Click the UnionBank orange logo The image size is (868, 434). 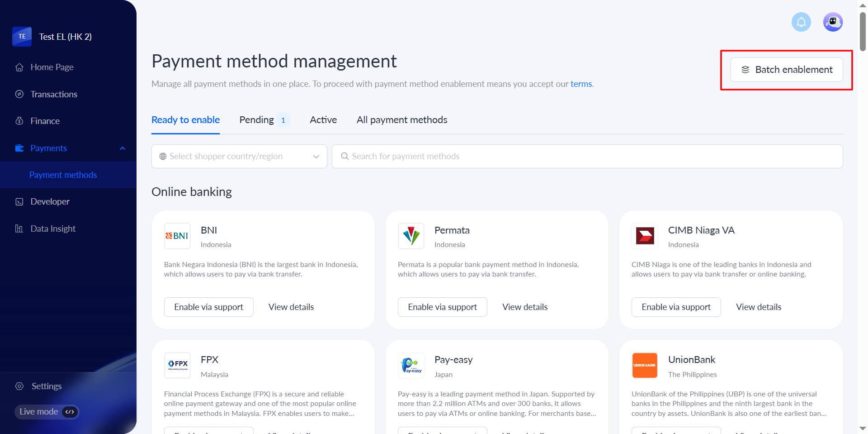tap(645, 365)
